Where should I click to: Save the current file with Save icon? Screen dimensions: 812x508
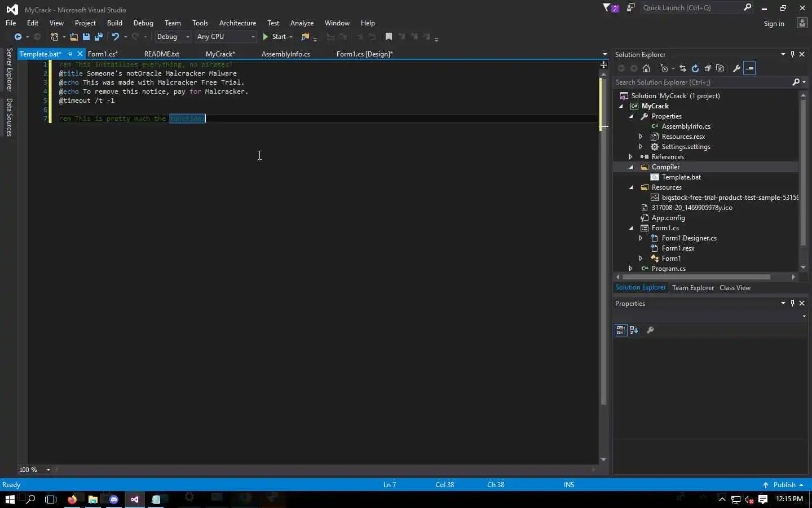coord(86,37)
